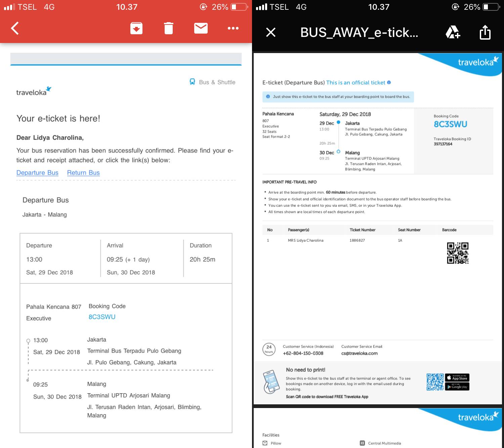The height and width of the screenshot is (448, 504).
Task: Tap the 24 hours service icon
Action: point(269,349)
